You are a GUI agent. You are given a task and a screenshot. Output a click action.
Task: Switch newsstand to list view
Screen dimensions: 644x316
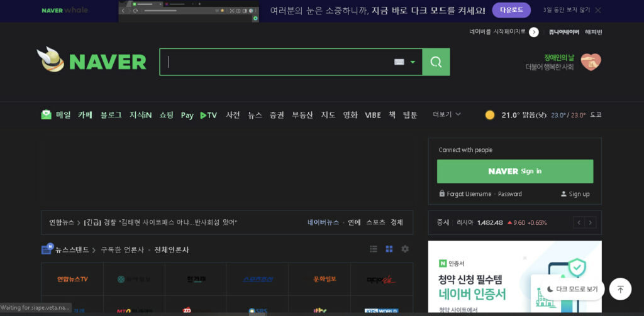(374, 249)
